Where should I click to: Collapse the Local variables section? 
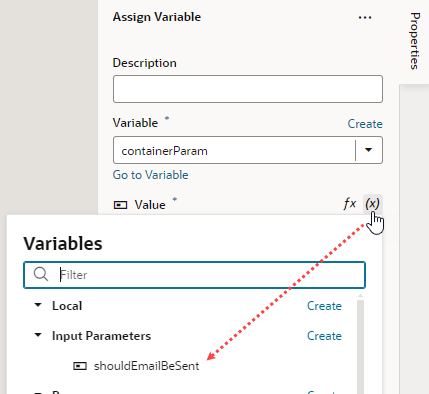38,305
